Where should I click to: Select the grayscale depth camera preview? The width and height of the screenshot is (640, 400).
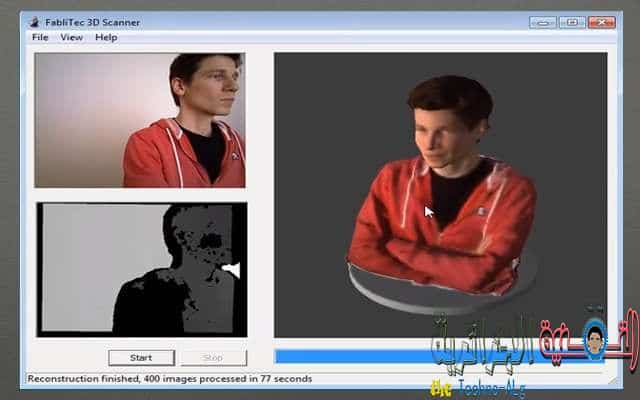tap(142, 269)
